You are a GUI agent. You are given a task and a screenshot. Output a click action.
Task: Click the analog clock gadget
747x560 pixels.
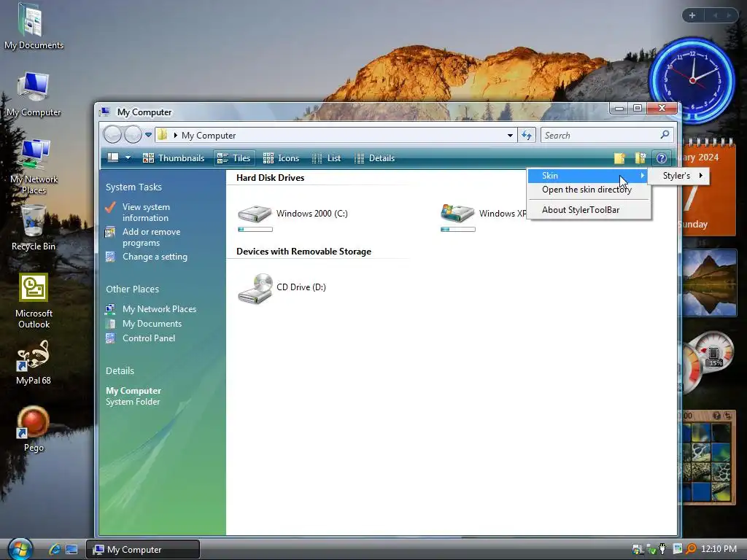pos(692,80)
